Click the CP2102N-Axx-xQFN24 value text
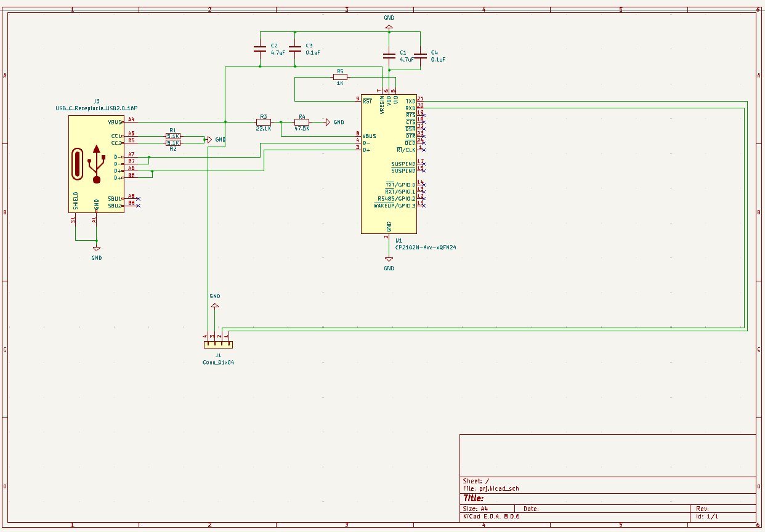 pyautogui.click(x=426, y=247)
